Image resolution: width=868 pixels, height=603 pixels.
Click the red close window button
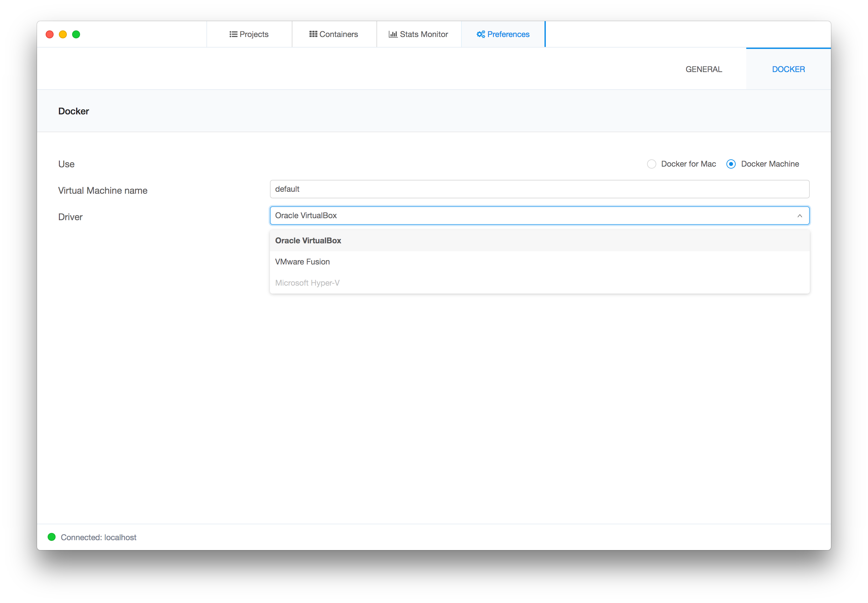click(50, 34)
